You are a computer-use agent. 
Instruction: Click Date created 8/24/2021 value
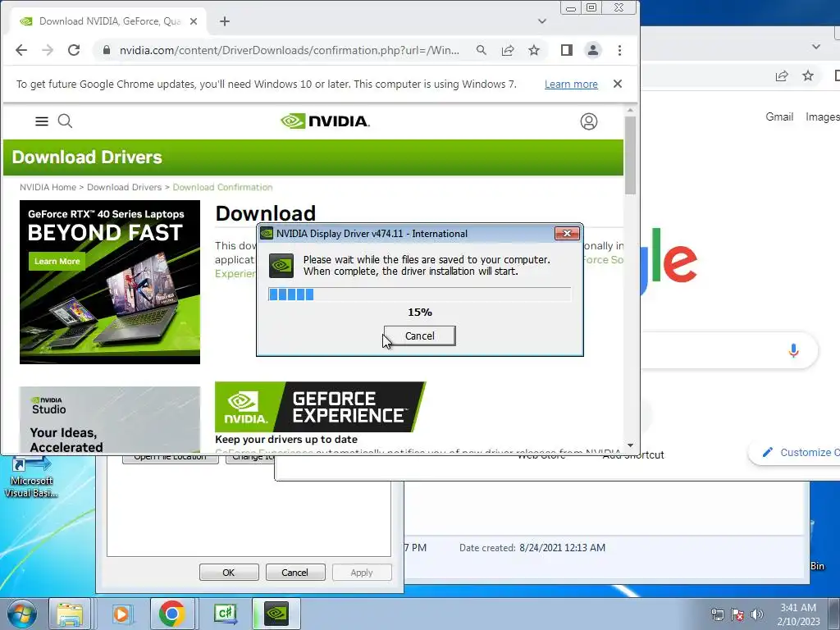563,548
